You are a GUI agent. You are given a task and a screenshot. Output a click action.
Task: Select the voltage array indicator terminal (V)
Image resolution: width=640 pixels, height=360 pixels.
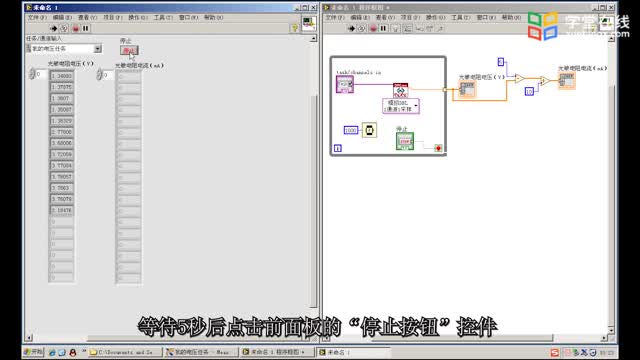[x=467, y=89]
